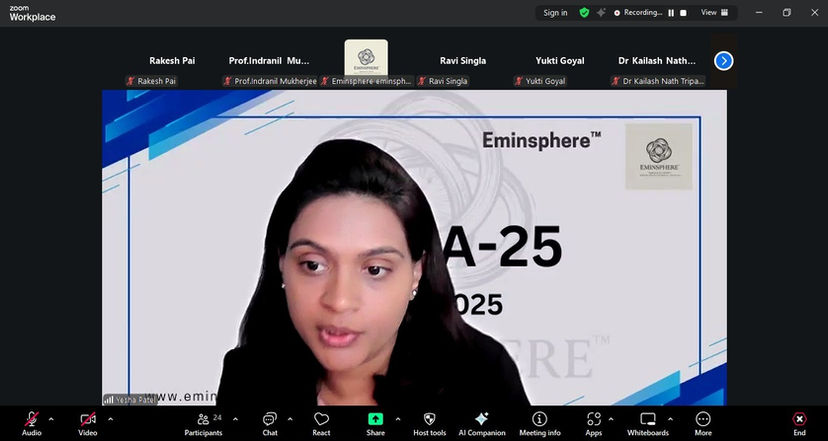Open Host tools shield
Viewport: 828px width, 441px height.
[x=430, y=424]
